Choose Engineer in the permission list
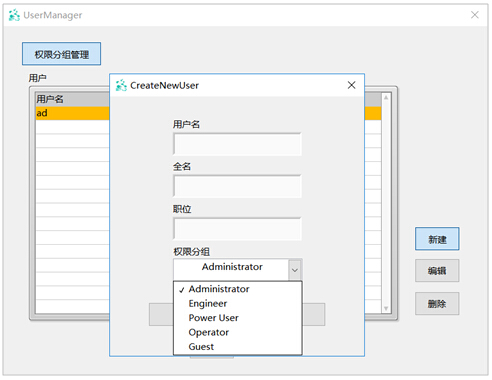Viewport: 492px width, 380px height. point(208,304)
